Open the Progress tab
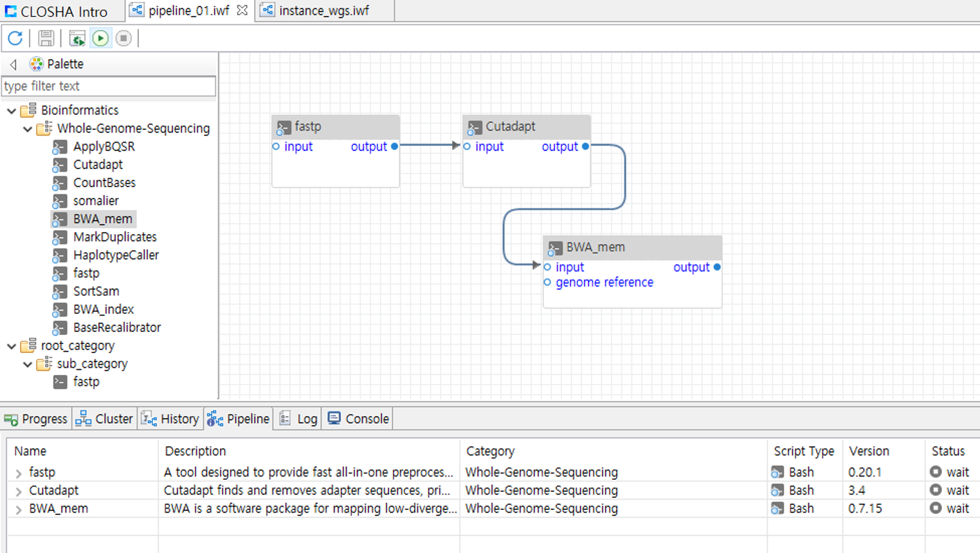 pos(36,419)
